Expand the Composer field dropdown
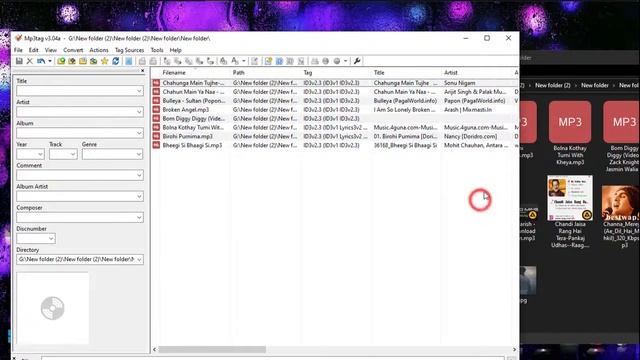Viewport: 640px width, 360px height. click(x=139, y=218)
